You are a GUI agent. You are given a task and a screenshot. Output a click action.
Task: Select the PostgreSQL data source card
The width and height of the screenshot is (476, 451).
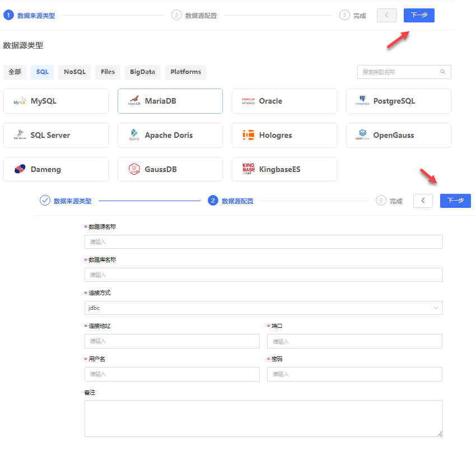399,101
